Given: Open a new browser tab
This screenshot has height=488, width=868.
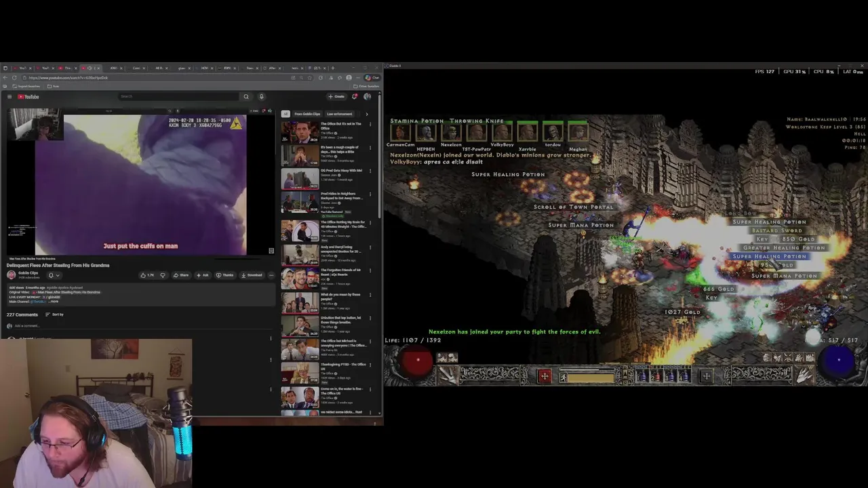Looking at the screenshot, I should (x=333, y=68).
